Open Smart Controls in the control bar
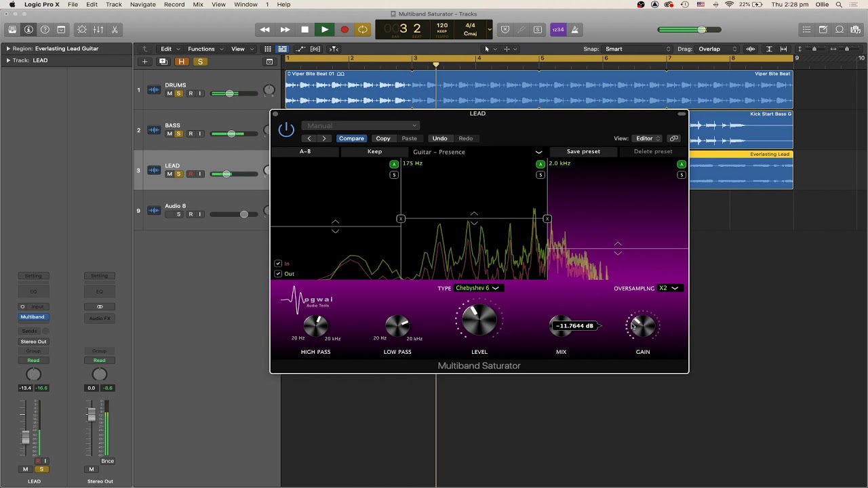Viewport: 868px width, 488px height. (x=82, y=30)
